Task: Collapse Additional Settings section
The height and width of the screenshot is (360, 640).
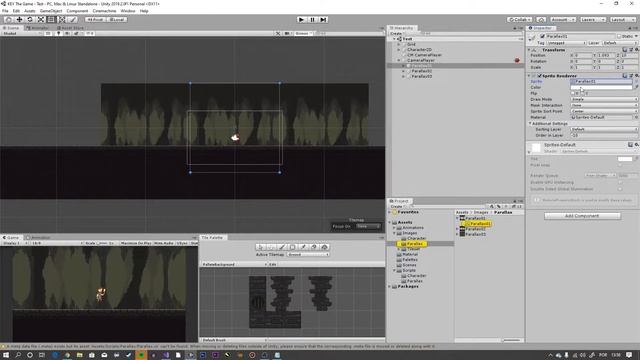Action: (530, 123)
